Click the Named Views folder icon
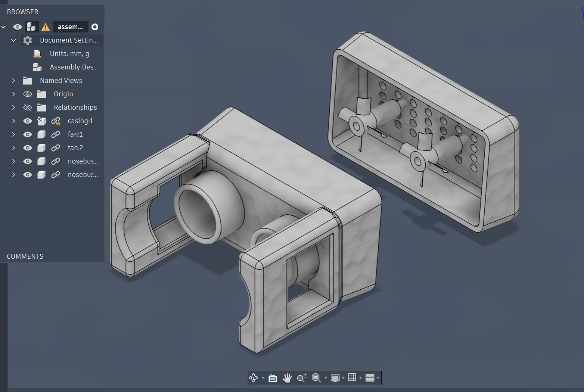Screen dimensions: 584x392 pos(28,81)
